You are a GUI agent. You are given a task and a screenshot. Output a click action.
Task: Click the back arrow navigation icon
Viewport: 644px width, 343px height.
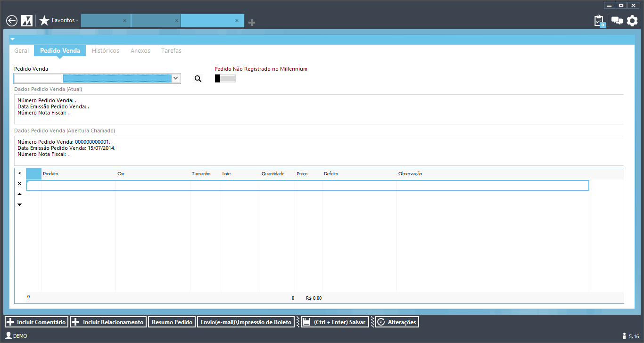12,21
